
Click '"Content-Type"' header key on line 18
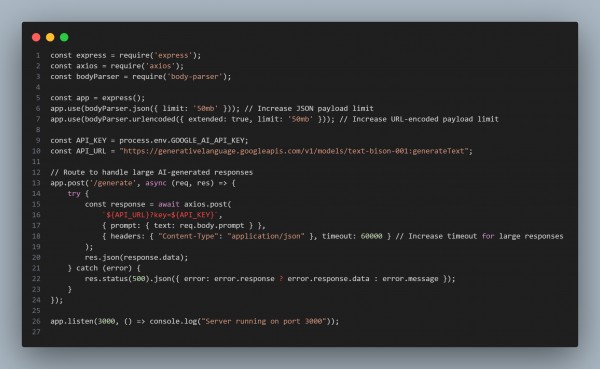(188, 236)
